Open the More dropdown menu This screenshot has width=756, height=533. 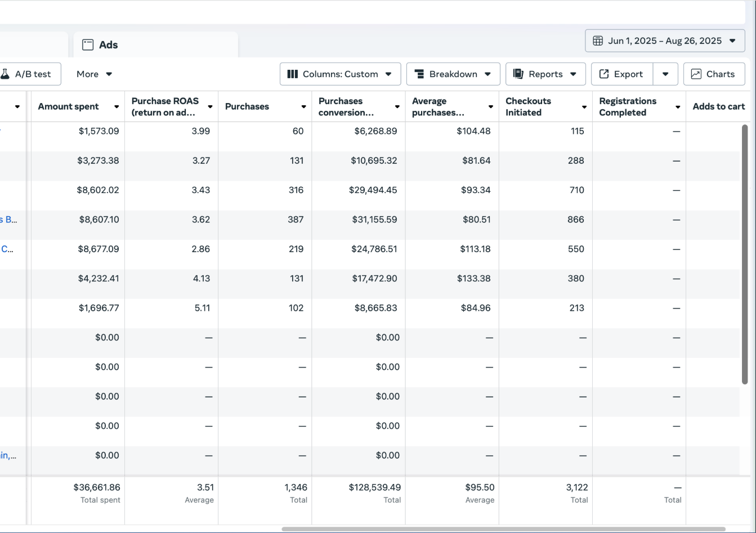[94, 74]
